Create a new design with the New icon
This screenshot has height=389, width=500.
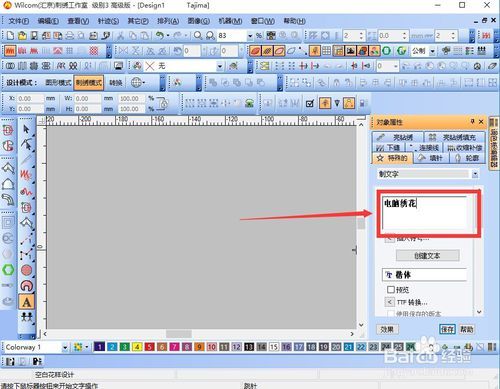(x=10, y=35)
